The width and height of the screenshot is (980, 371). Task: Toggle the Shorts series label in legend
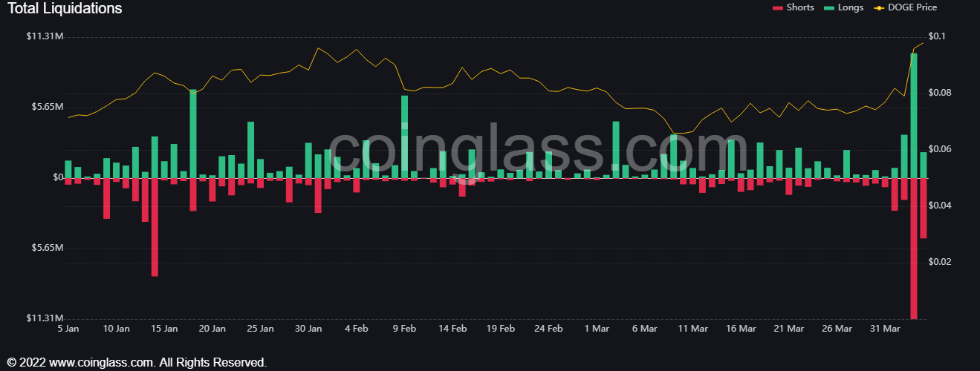[x=800, y=7]
